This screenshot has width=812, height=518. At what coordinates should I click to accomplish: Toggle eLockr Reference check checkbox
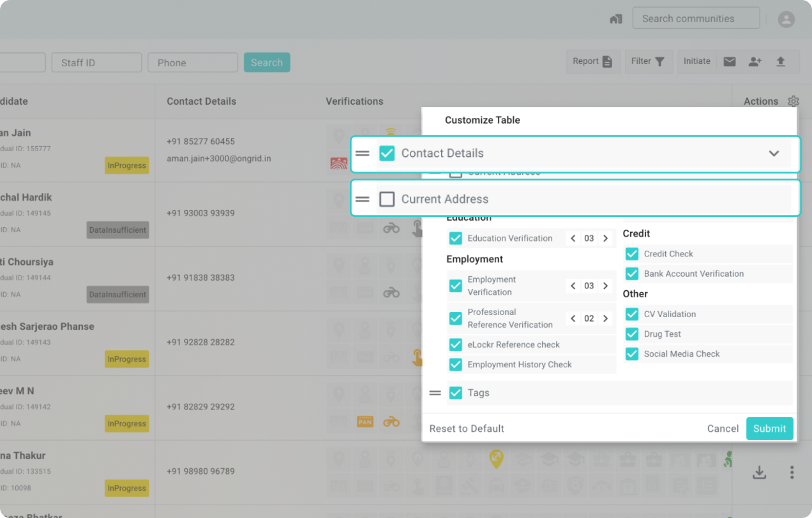pyautogui.click(x=455, y=344)
